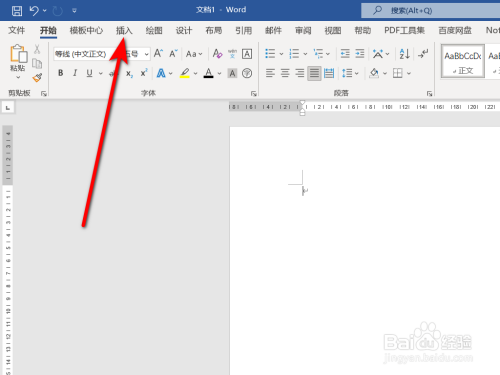The height and width of the screenshot is (375, 500).
Task: Toggle show paragraph marks
Action: [x=423, y=53]
